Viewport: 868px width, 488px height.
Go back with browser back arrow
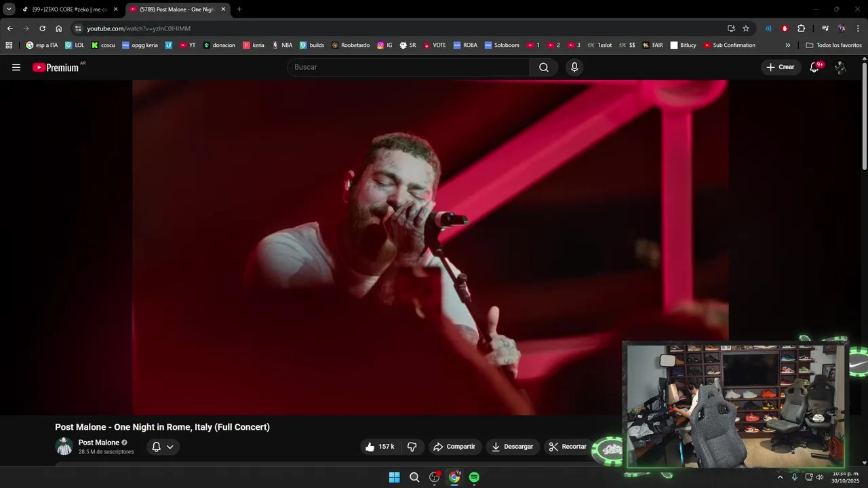pos(9,28)
